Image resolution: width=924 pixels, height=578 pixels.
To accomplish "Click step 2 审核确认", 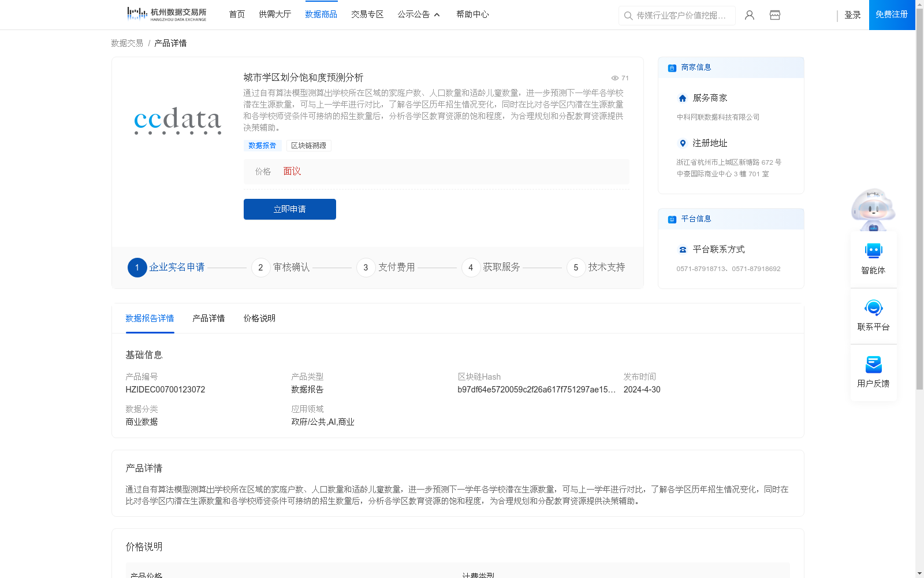I will tap(281, 268).
